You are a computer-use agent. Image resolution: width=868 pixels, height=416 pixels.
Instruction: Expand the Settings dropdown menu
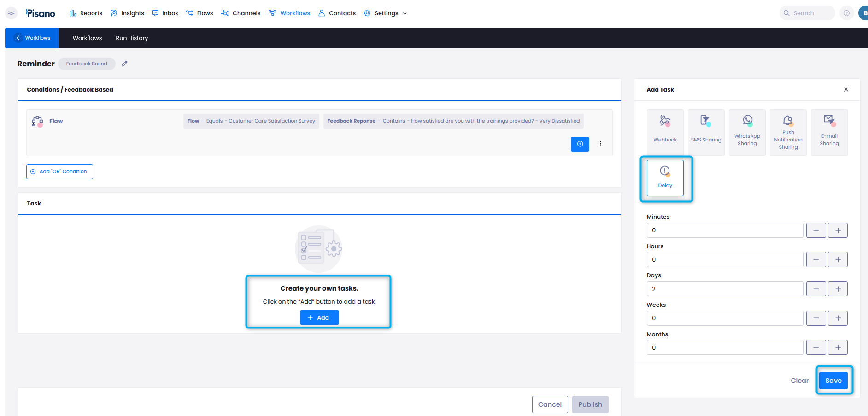[386, 13]
